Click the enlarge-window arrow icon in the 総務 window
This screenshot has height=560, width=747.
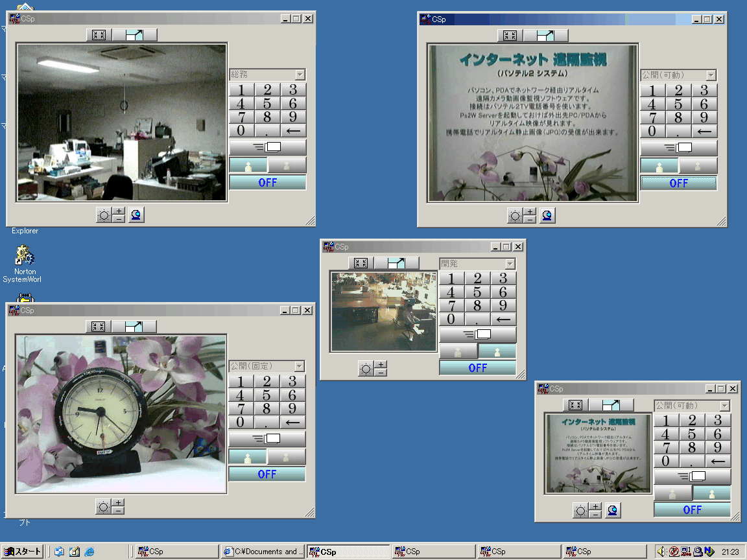(x=134, y=35)
